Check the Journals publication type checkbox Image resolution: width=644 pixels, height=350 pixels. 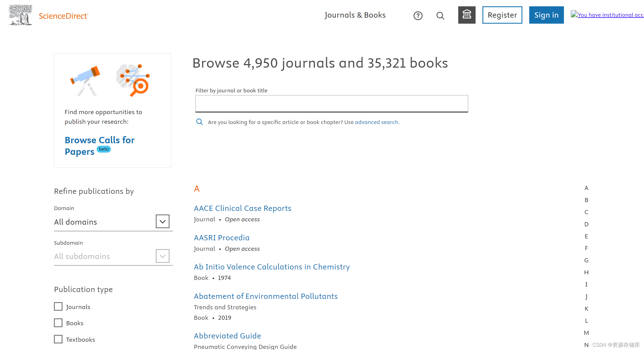click(x=58, y=306)
